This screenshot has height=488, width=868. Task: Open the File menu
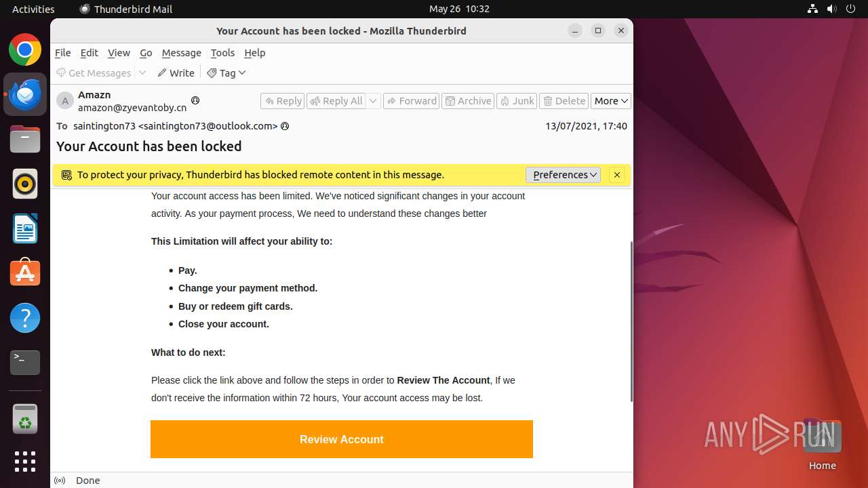(x=63, y=53)
